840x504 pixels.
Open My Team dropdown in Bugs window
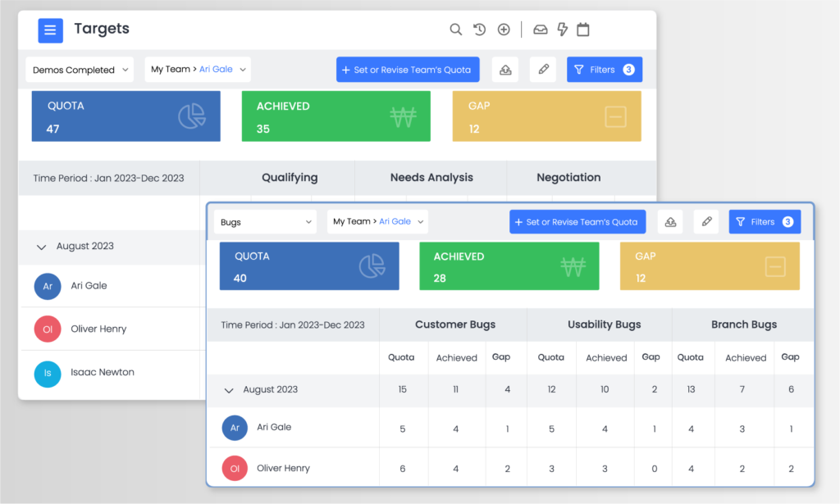coord(378,222)
